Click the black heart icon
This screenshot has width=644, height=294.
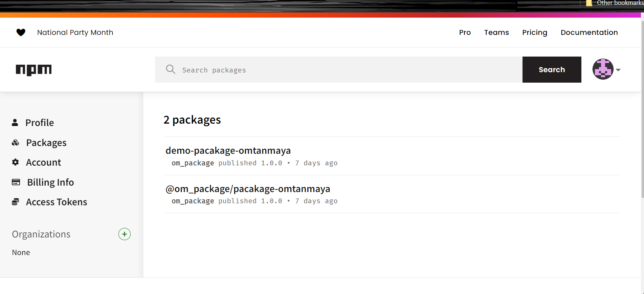[x=21, y=33]
